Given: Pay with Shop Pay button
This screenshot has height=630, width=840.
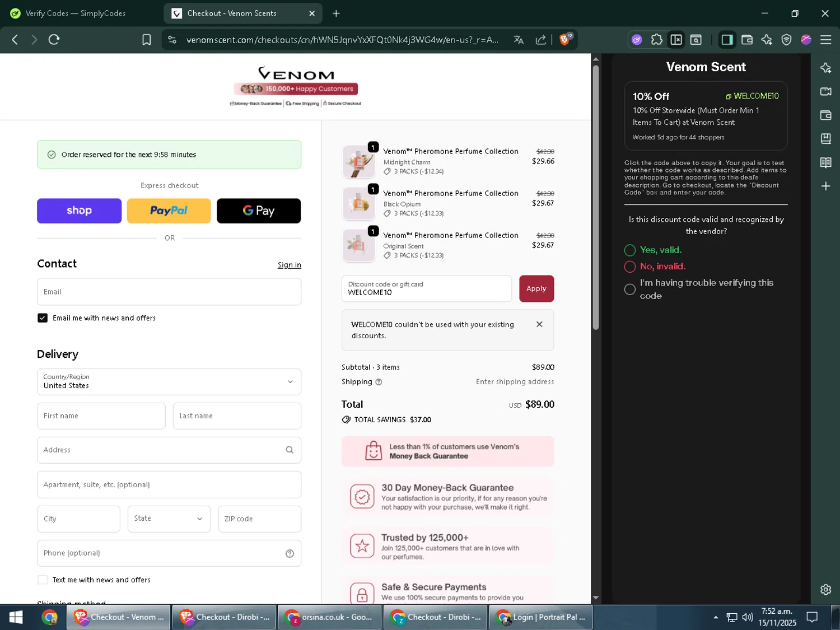Looking at the screenshot, I should [79, 211].
